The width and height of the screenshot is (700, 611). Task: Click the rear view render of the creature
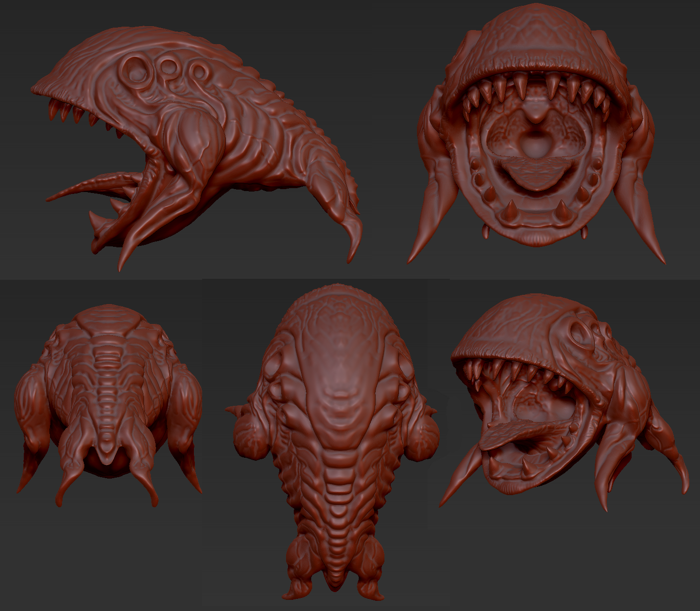[x=109, y=405]
